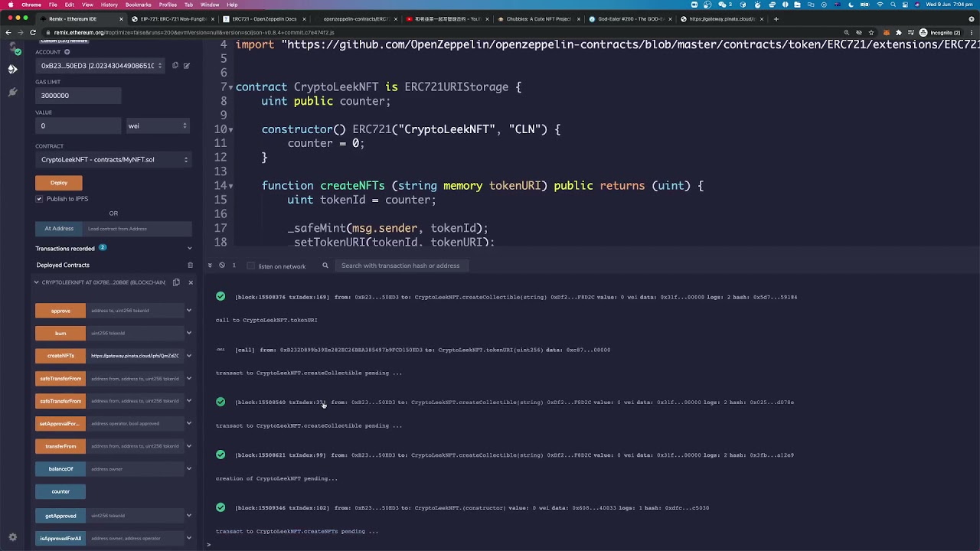Fold the createNFTs function code block

(231, 186)
